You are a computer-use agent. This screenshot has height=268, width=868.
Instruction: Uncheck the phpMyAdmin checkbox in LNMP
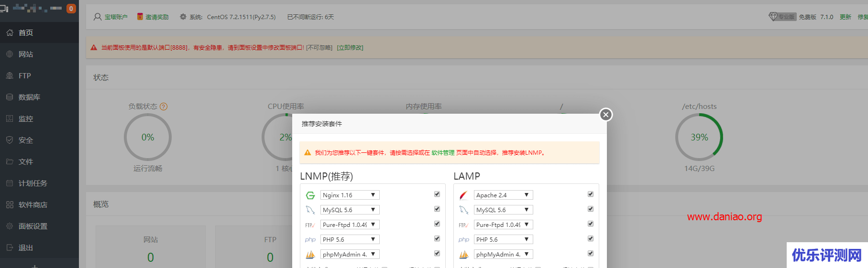point(437,253)
